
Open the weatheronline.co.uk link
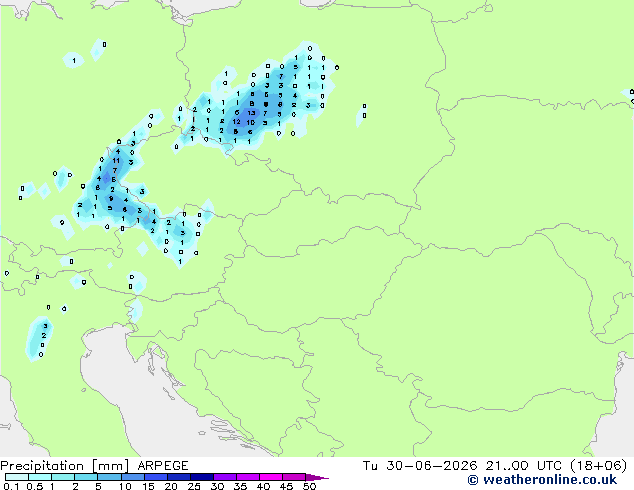(x=542, y=480)
